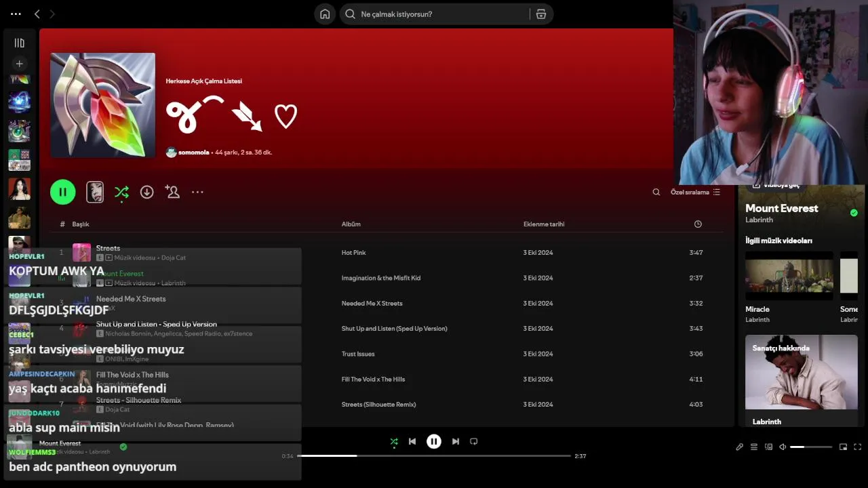The image size is (868, 488).
Task: Open somomola's profile link
Action: click(x=193, y=152)
